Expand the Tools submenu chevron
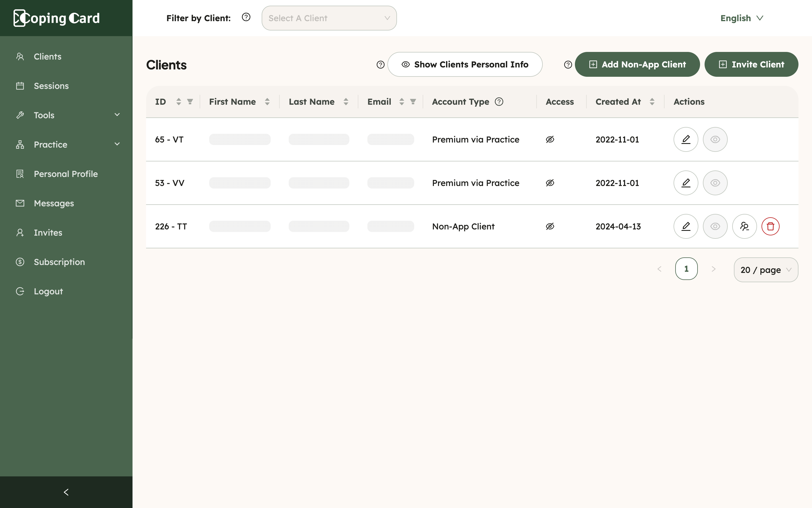This screenshot has height=508, width=812. pos(117,115)
